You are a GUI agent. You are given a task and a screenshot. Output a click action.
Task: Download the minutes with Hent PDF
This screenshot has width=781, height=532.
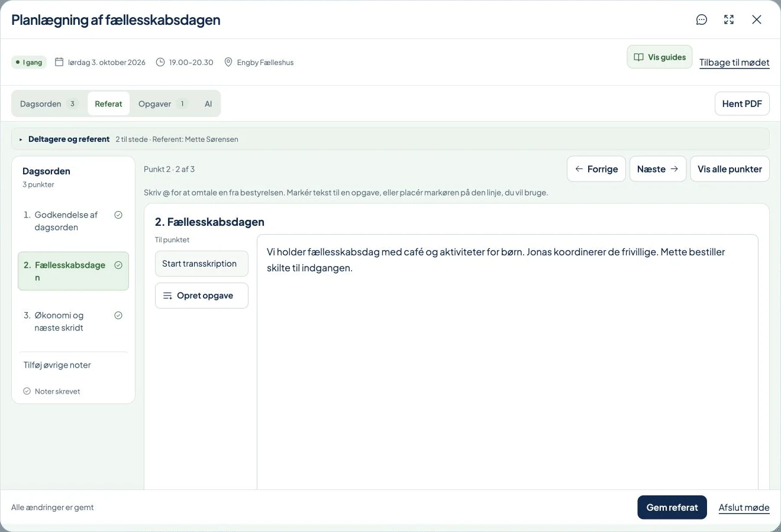[742, 103]
